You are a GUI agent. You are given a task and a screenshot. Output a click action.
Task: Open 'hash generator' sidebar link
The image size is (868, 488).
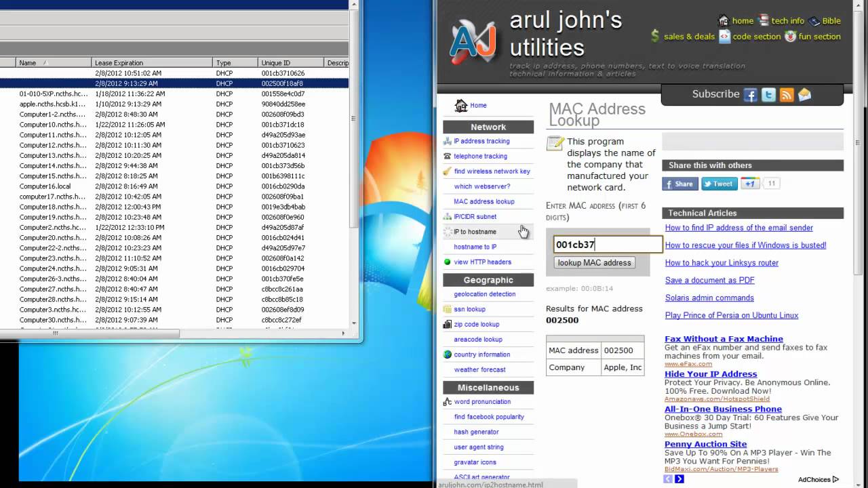click(x=476, y=432)
